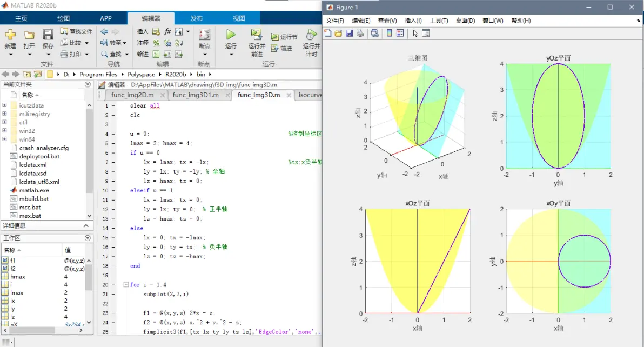
Task: Switch to the 视图 View ribbon tab
Action: [239, 18]
